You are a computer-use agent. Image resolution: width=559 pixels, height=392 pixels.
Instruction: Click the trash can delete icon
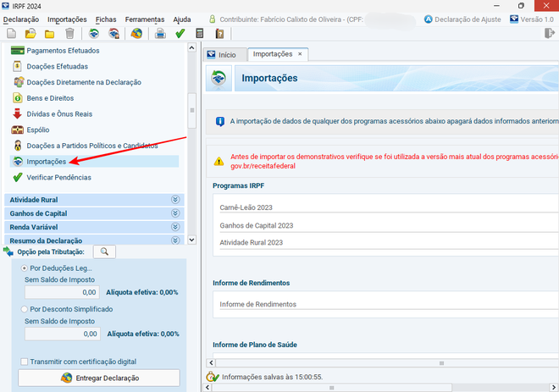69,34
